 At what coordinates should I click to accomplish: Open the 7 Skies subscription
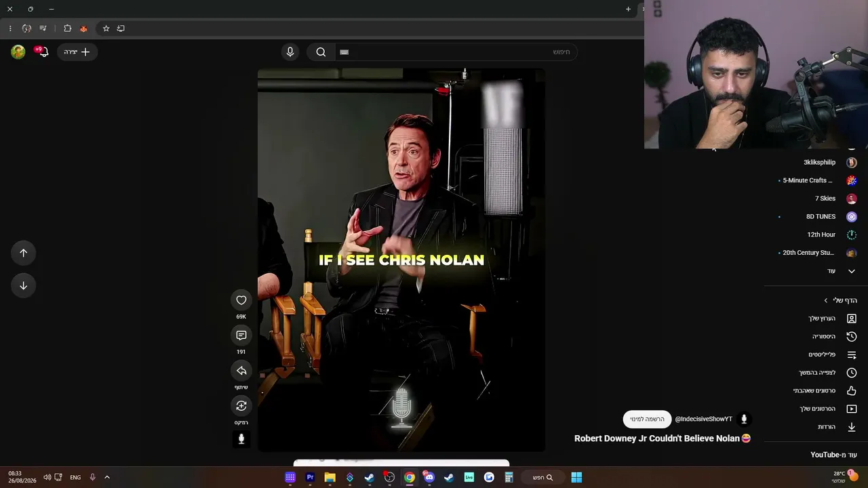pos(814,199)
